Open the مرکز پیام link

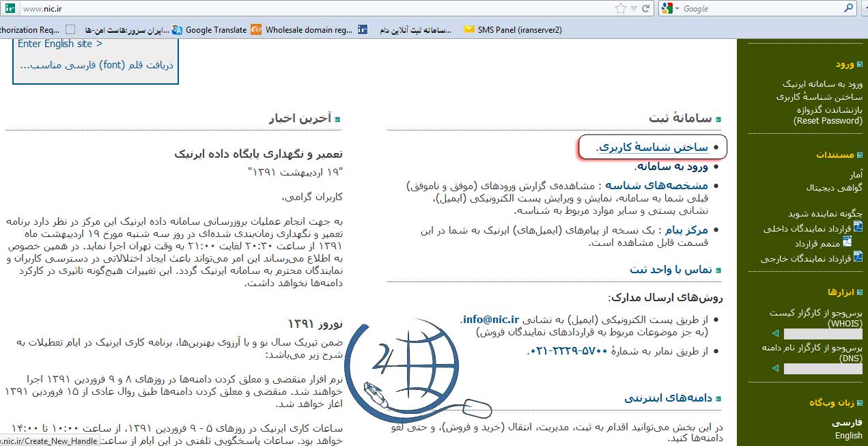687,229
